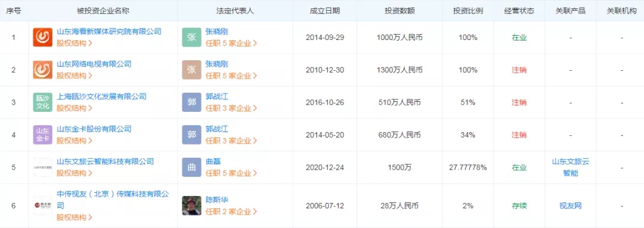This screenshot has height=228, width=644.
Task: Click the 山东网络电视有限公司 company logo icon
Action: [43, 70]
